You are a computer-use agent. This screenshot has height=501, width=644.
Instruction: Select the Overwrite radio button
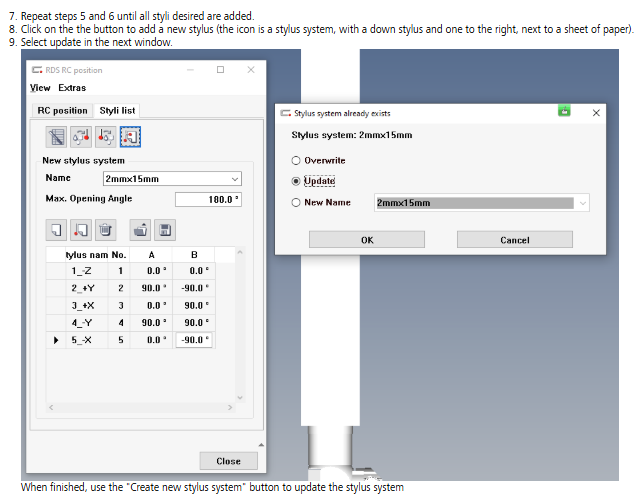[x=296, y=161]
